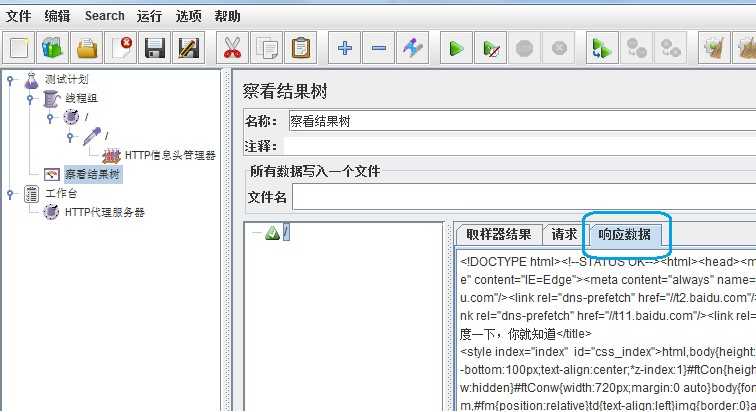Switch to the 响应数据 tab
This screenshot has height=412, width=756.
pos(624,234)
